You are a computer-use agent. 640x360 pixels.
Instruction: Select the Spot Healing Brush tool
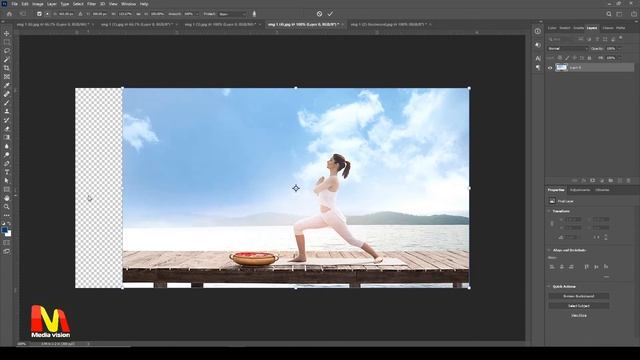[7, 94]
